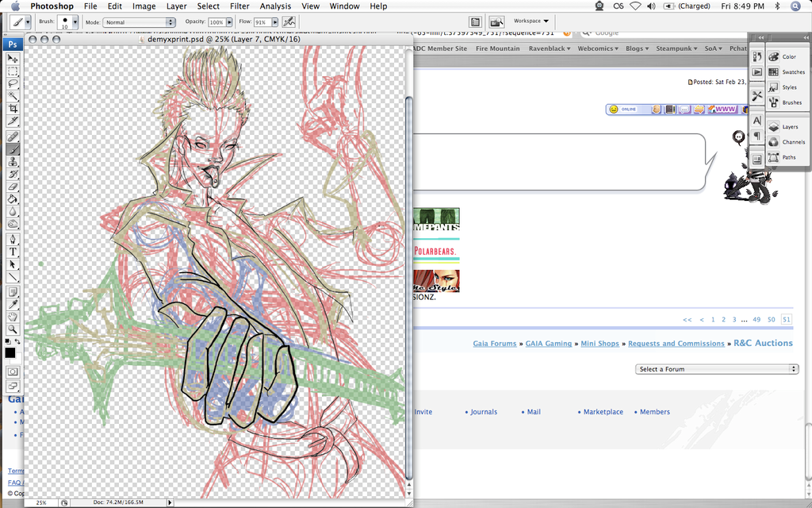Image resolution: width=812 pixels, height=508 pixels.
Task: Open the Select menu
Action: [209, 6]
